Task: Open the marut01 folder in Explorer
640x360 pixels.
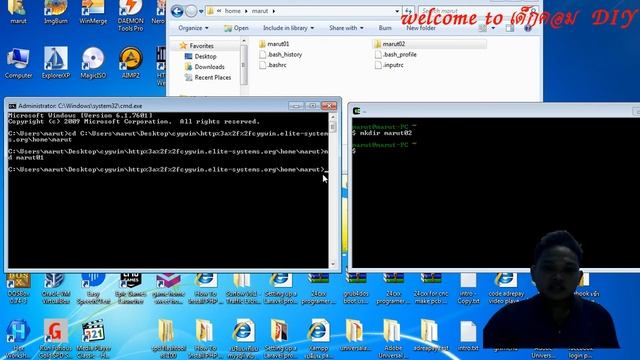Action: 274,44
